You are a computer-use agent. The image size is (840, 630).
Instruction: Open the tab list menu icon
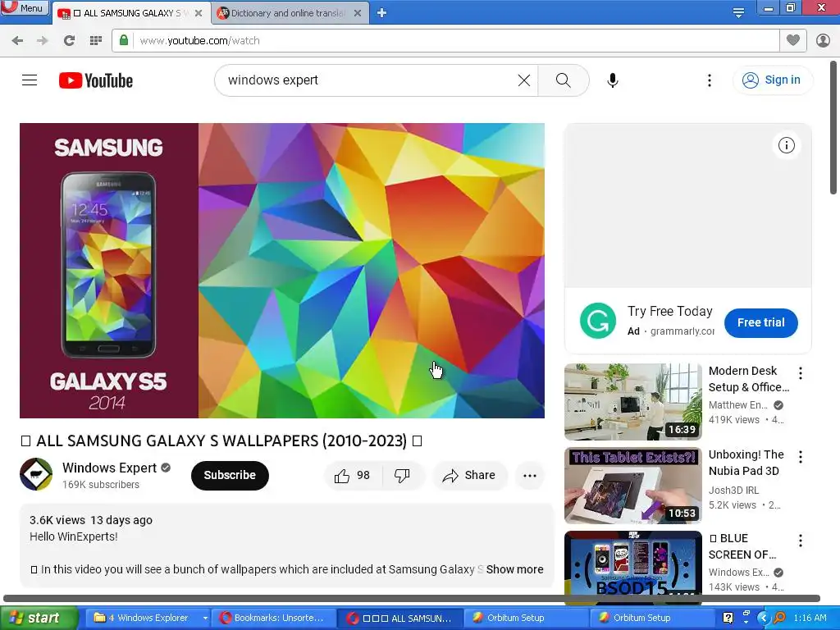pos(738,13)
